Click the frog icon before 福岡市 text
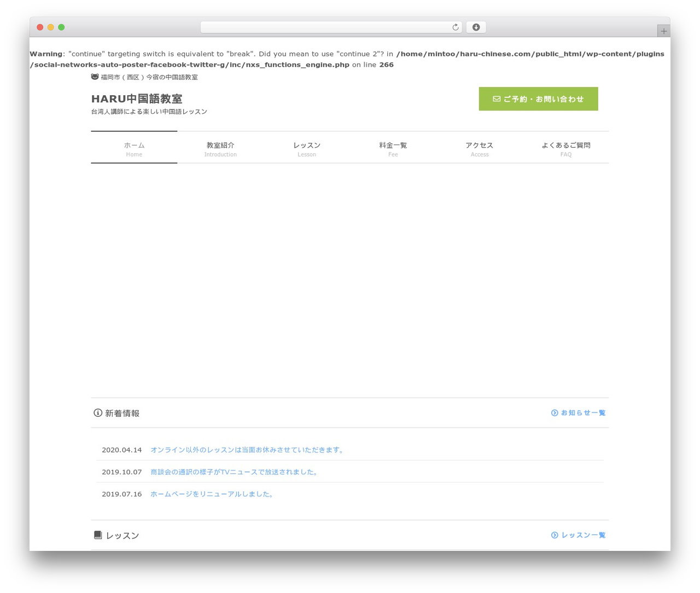 coord(95,77)
